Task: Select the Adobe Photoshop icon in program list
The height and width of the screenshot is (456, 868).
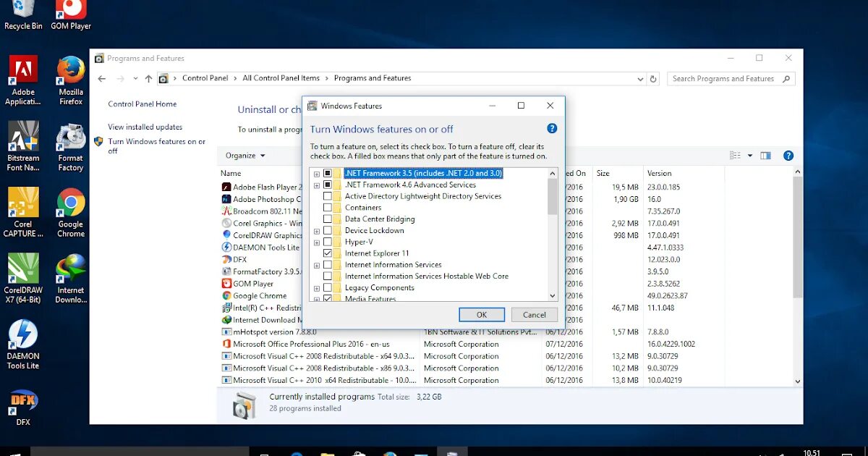Action: pos(226,199)
